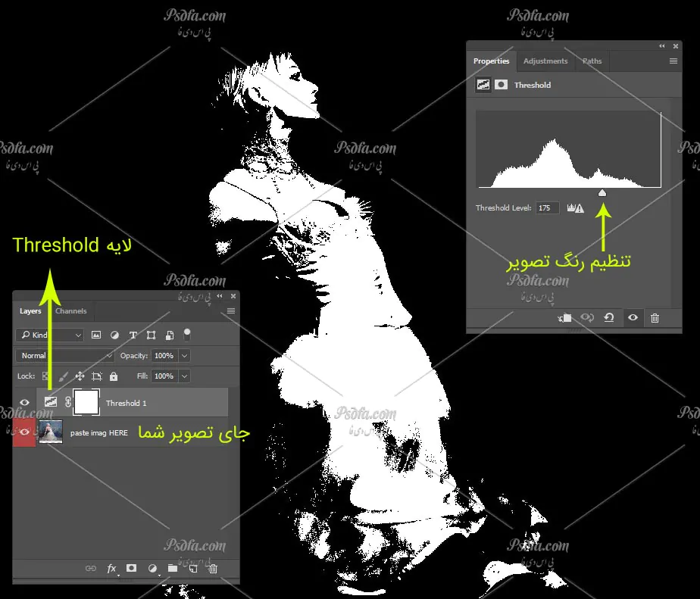
Task: Lock transparent pixels in Layers panel
Action: 45,376
